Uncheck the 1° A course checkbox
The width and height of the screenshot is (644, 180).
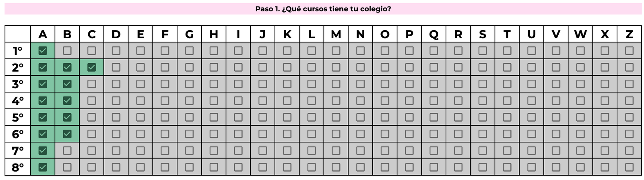[x=43, y=51]
